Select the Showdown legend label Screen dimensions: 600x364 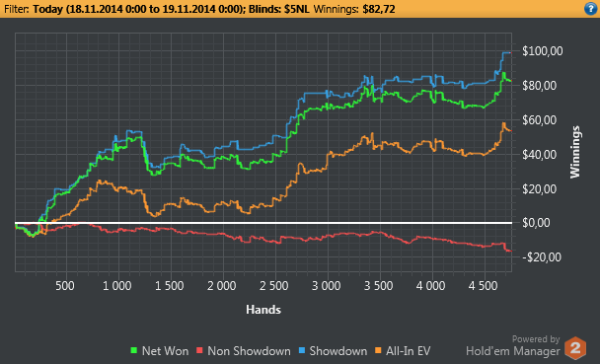click(x=338, y=351)
